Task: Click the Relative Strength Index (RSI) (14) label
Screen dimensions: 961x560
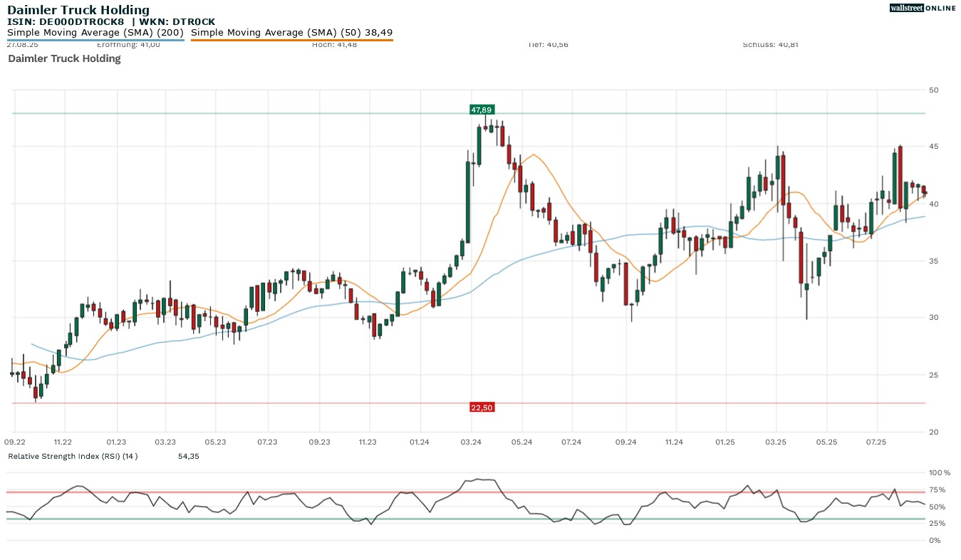Action: click(x=73, y=456)
